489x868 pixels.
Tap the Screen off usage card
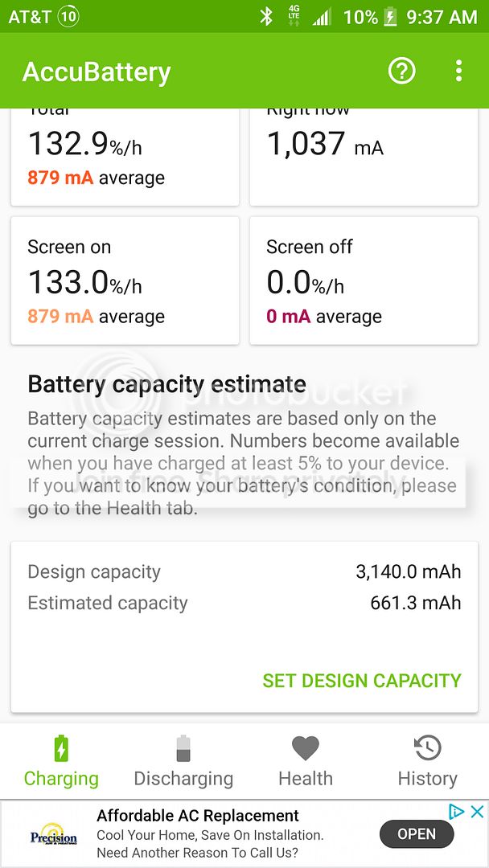point(364,280)
